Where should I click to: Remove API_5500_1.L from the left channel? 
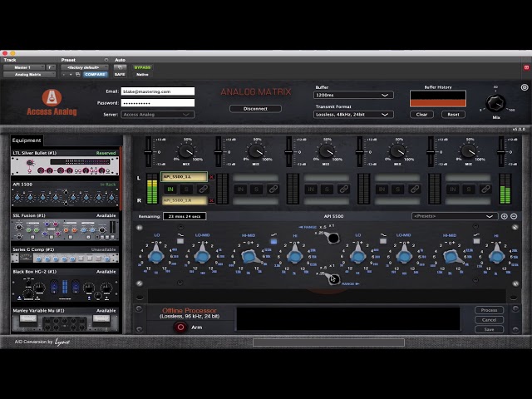pyautogui.click(x=211, y=177)
